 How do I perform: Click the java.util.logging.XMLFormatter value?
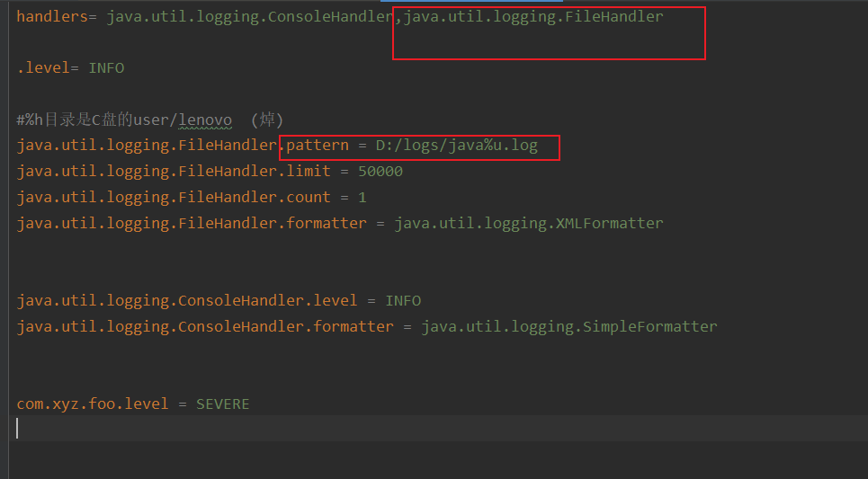(x=529, y=224)
